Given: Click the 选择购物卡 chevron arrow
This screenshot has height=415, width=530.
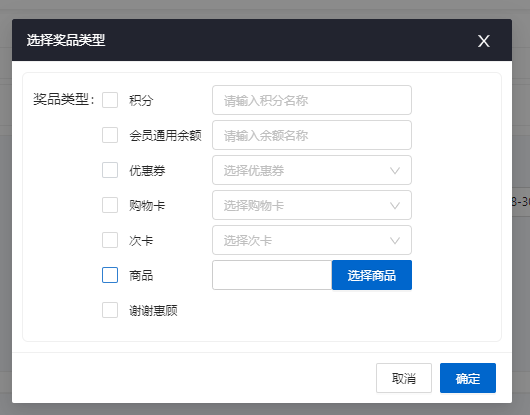Looking at the screenshot, I should pyautogui.click(x=395, y=205).
